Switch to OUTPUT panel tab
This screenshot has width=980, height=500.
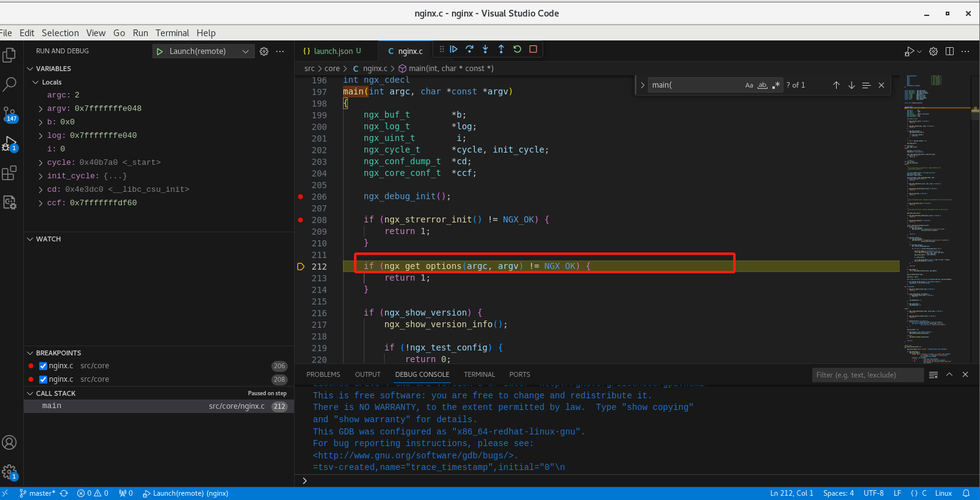pos(367,374)
